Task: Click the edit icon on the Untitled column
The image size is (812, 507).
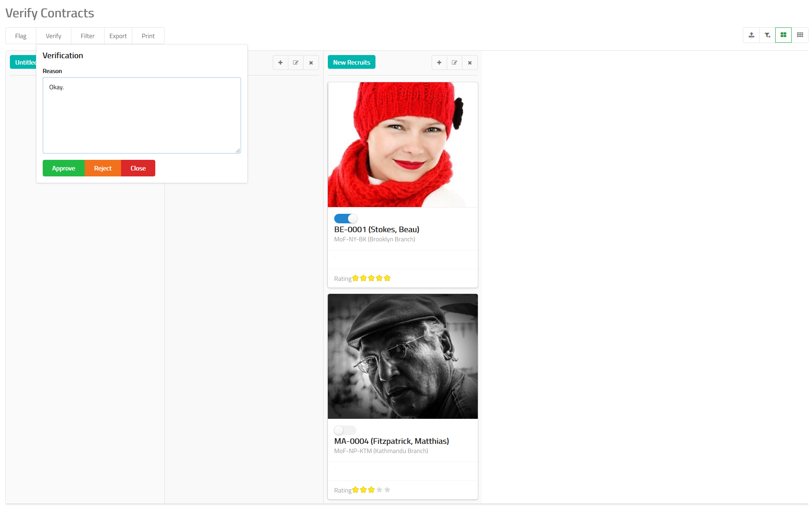Action: pos(296,62)
